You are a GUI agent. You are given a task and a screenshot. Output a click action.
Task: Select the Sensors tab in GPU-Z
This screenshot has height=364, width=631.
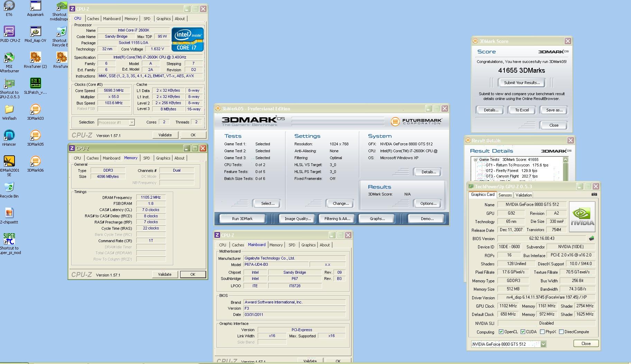pyautogui.click(x=505, y=195)
